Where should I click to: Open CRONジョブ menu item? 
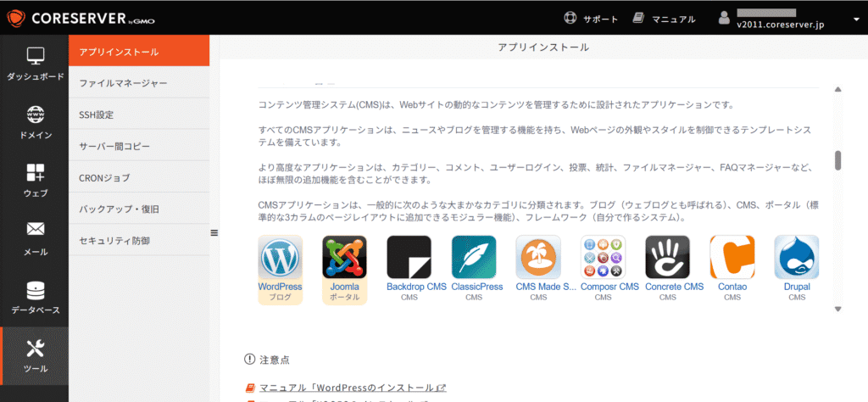140,178
